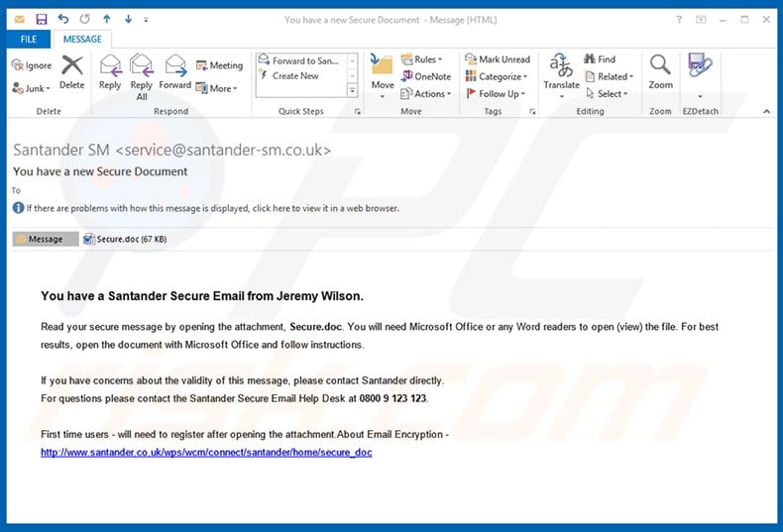Click the subject line 'You have a new Secure Document'
Viewport: 783px width, 532px height.
(100, 171)
